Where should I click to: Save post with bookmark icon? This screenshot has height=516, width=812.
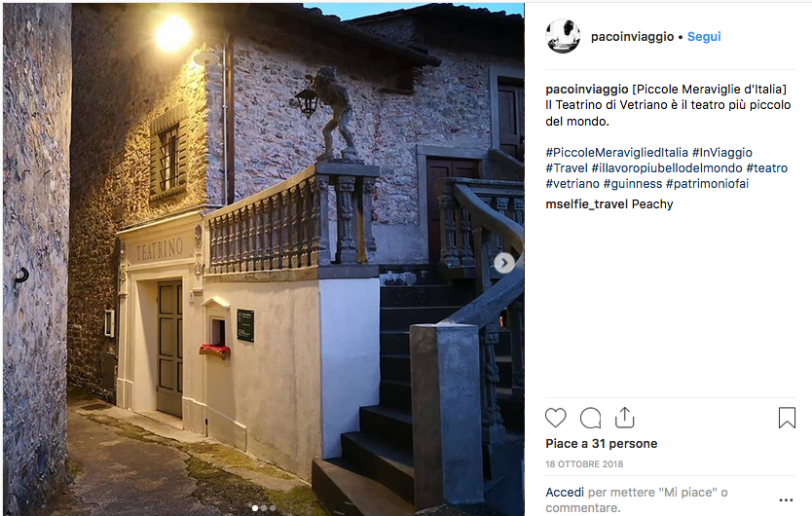pyautogui.click(x=787, y=418)
